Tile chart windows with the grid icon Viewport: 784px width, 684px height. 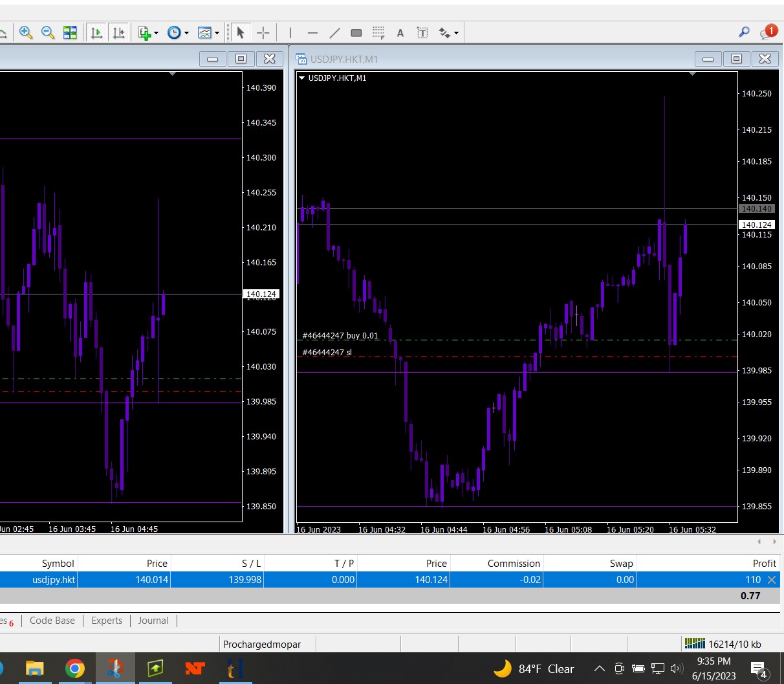pos(70,32)
